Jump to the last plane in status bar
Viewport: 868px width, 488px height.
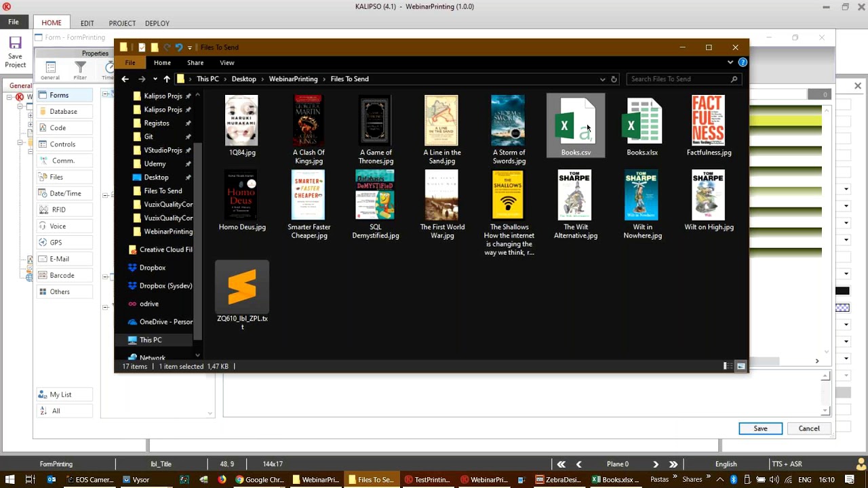(673, 464)
